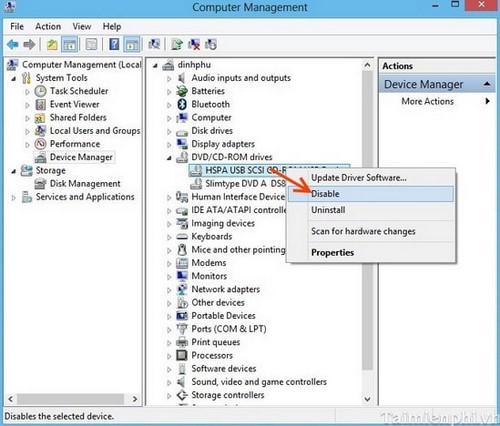Click the device list scroll down arrow
The image size is (500, 426).
[x=367, y=399]
